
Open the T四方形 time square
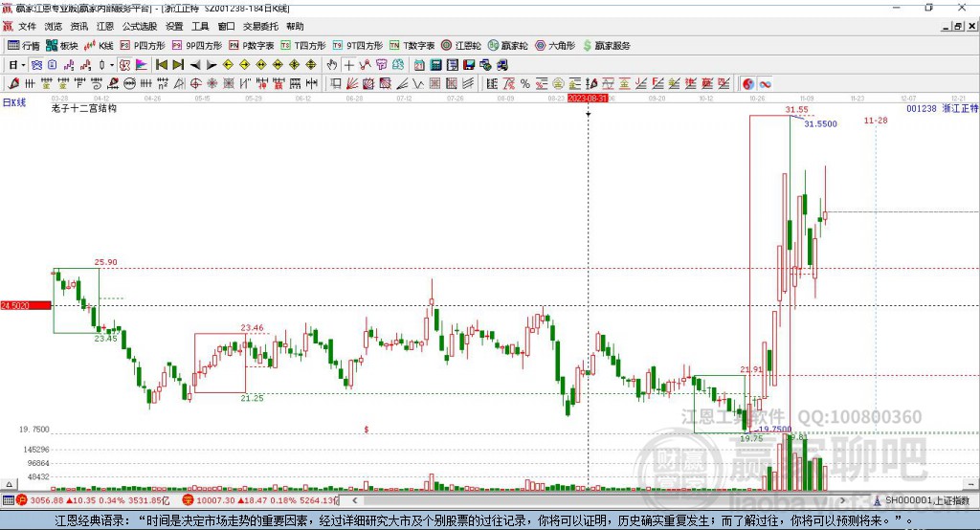pyautogui.click(x=303, y=46)
